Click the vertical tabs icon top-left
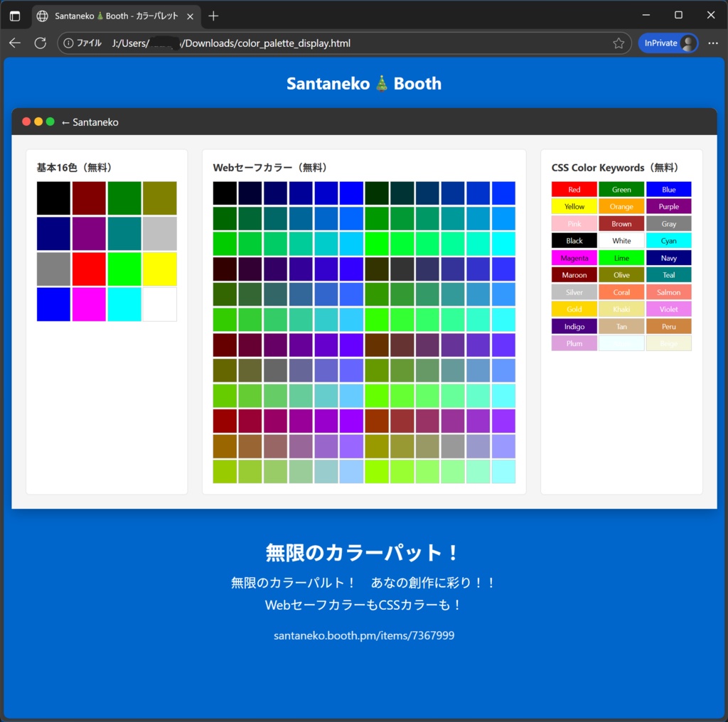Screen dimensions: 728x722 point(15,15)
